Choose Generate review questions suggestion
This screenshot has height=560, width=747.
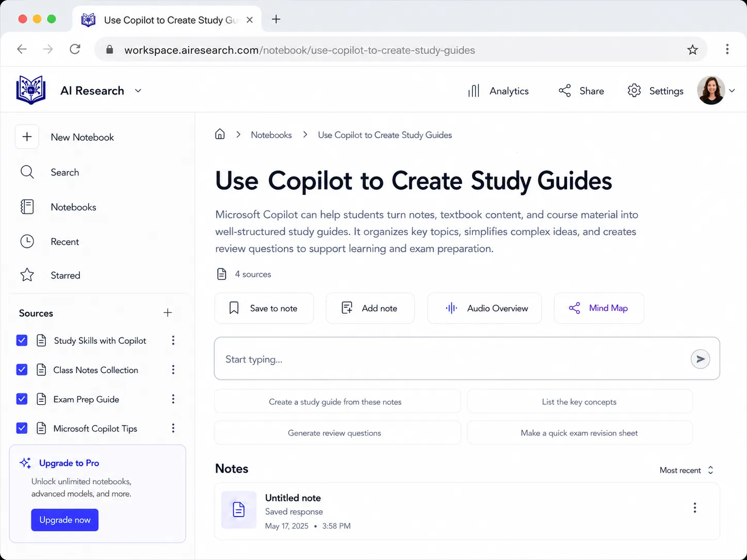pyautogui.click(x=337, y=433)
